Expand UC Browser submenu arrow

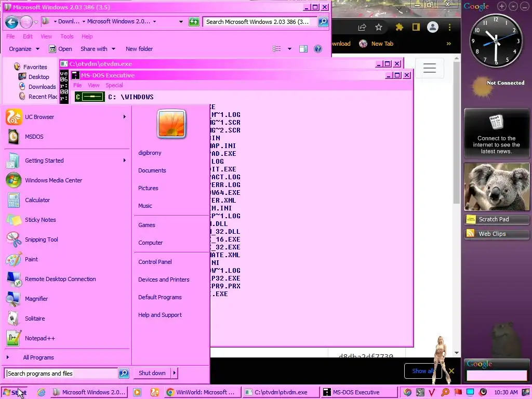click(x=125, y=117)
